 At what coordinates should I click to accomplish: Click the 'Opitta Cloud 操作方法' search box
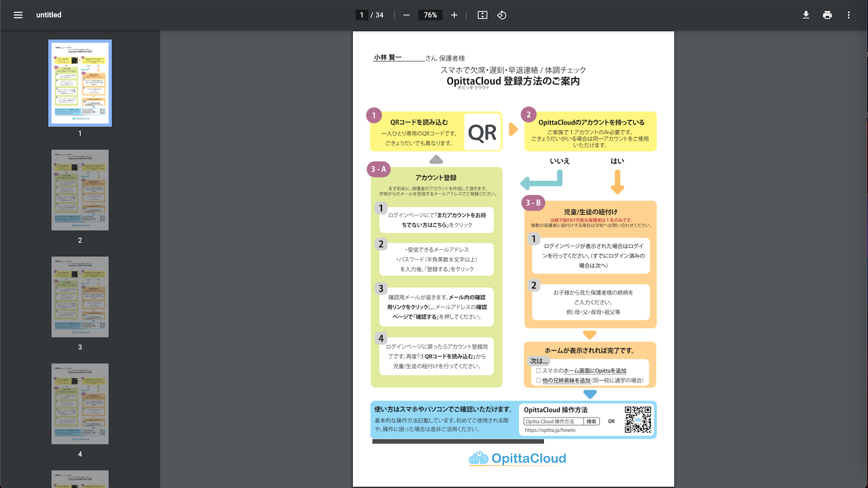point(553,421)
